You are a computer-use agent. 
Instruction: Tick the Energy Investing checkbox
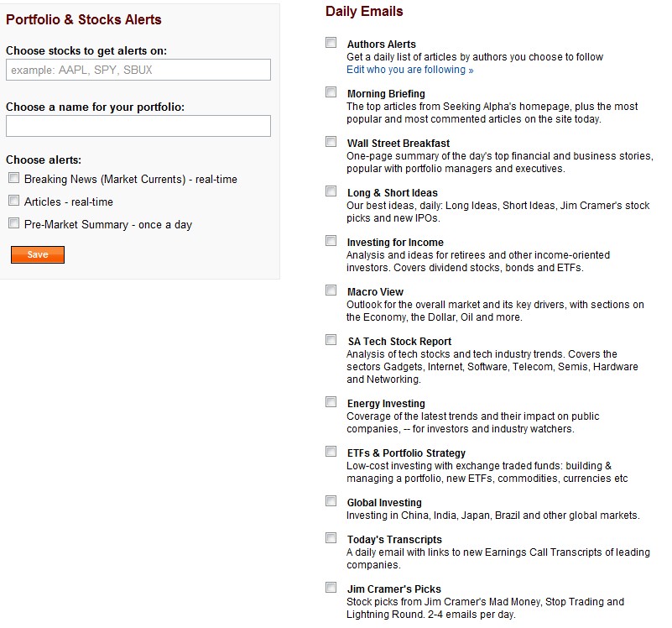(x=331, y=402)
